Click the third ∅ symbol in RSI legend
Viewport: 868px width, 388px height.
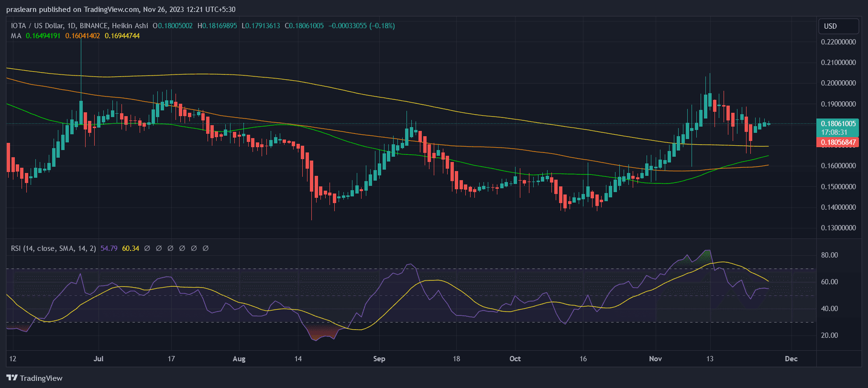(171, 248)
